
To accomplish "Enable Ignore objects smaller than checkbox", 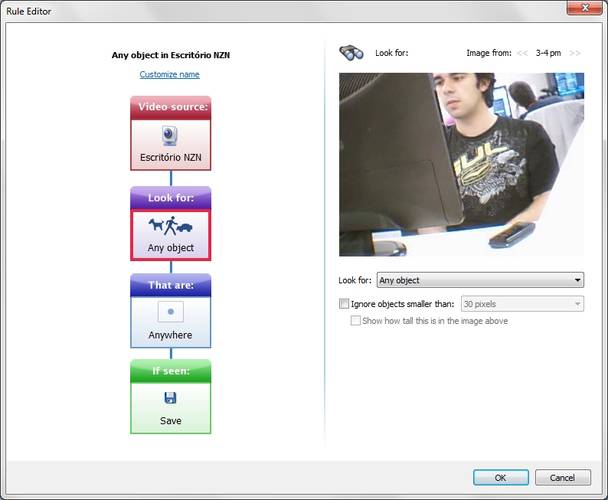I will point(344,304).
